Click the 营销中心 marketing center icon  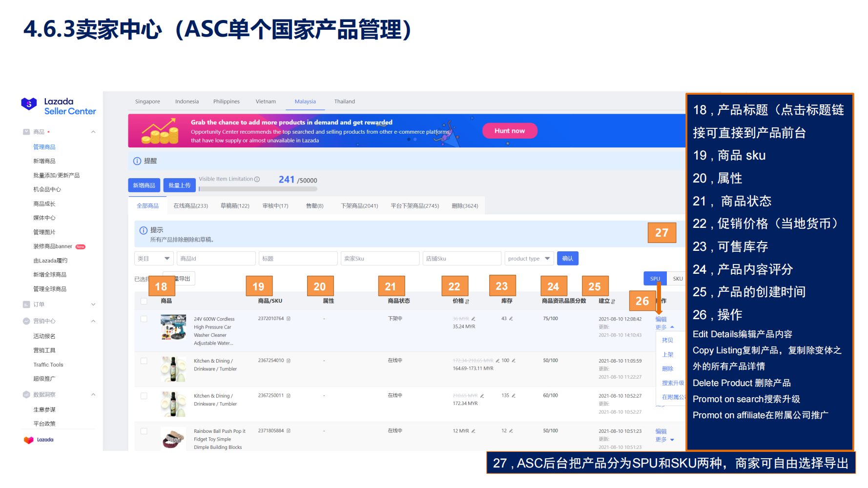(x=26, y=321)
